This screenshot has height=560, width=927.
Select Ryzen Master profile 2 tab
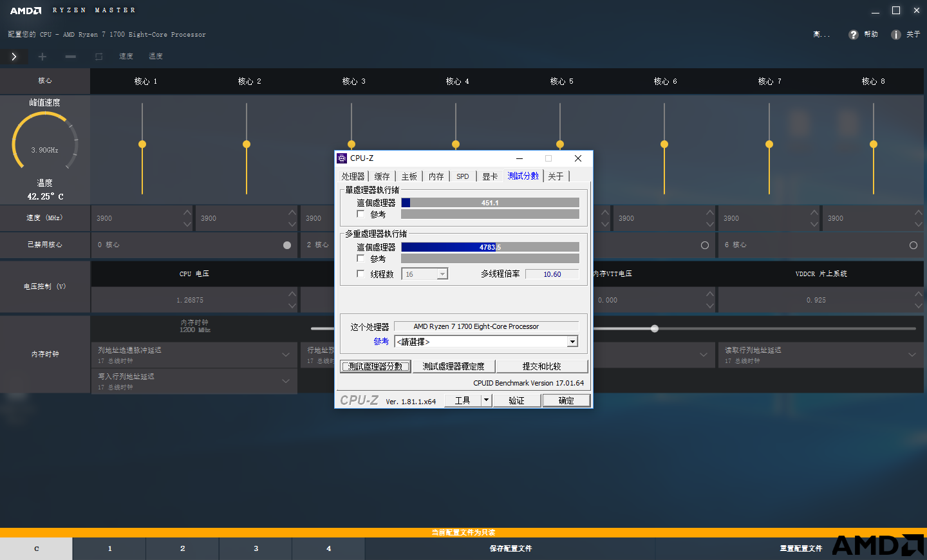(x=183, y=548)
